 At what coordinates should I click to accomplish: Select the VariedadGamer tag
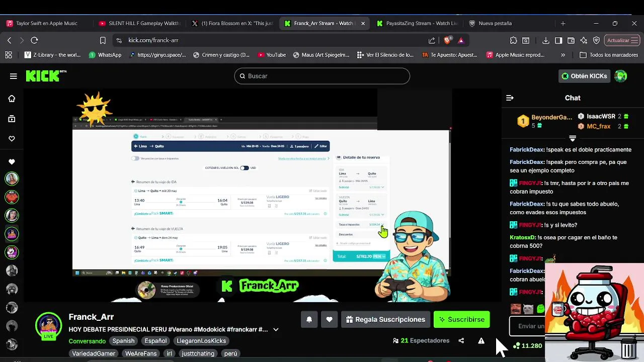(94, 353)
